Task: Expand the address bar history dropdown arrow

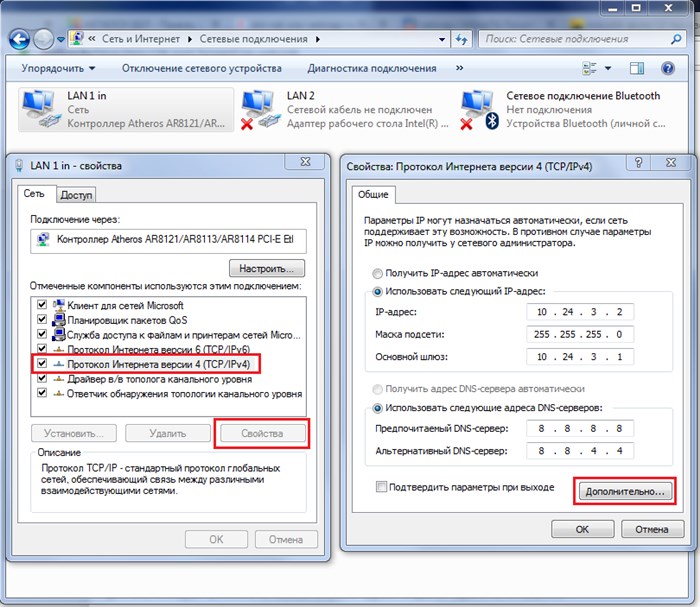Action: coord(442,39)
